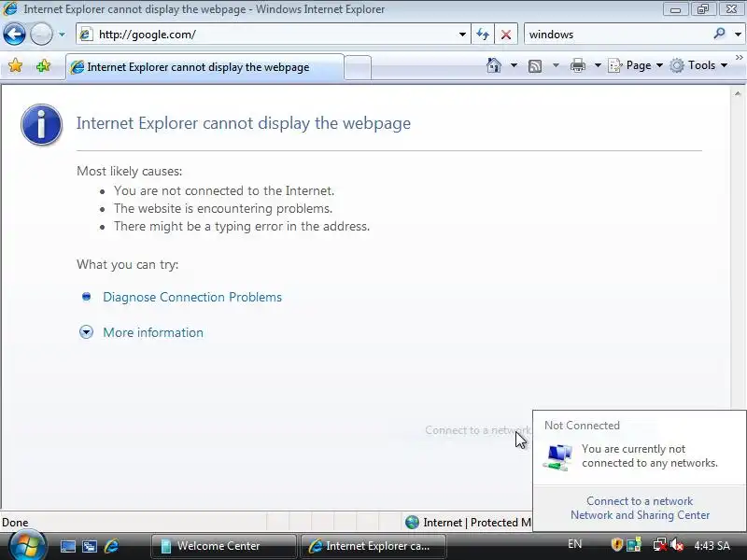Expand the Home button dropdown arrow

[x=514, y=65]
